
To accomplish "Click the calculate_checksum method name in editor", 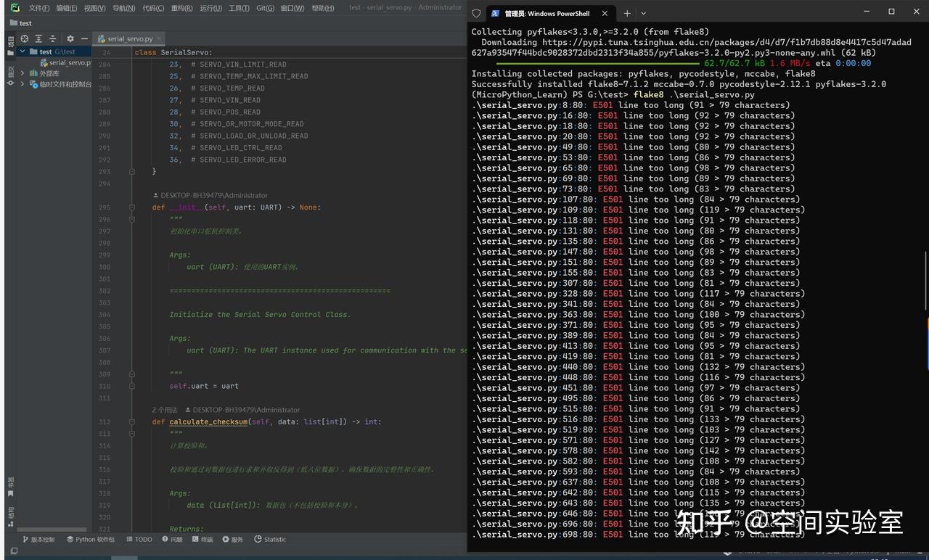I will click(208, 422).
